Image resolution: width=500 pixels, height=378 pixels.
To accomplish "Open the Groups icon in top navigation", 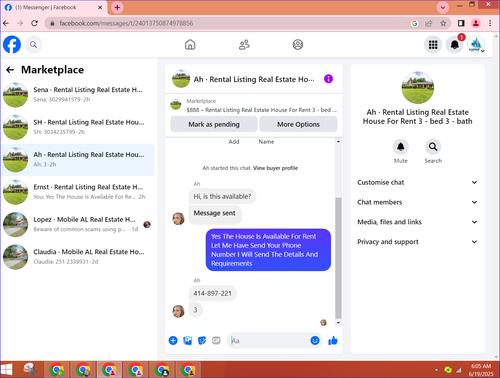I will click(298, 45).
